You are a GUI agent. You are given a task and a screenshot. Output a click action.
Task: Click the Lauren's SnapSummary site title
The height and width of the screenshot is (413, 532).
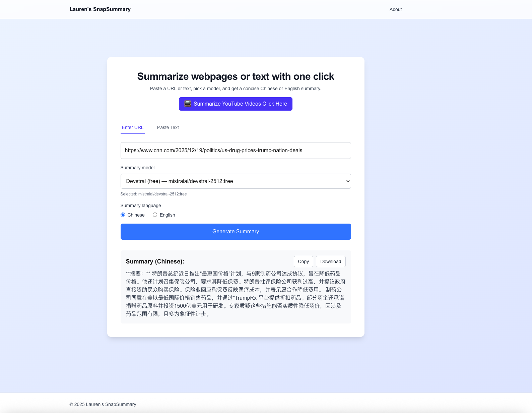pyautogui.click(x=100, y=9)
